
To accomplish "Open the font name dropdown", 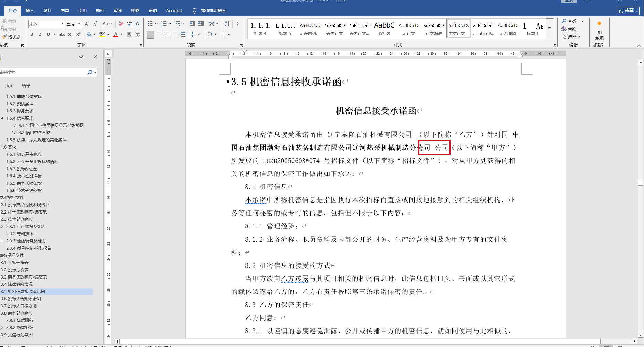I will pyautogui.click(x=62, y=24).
